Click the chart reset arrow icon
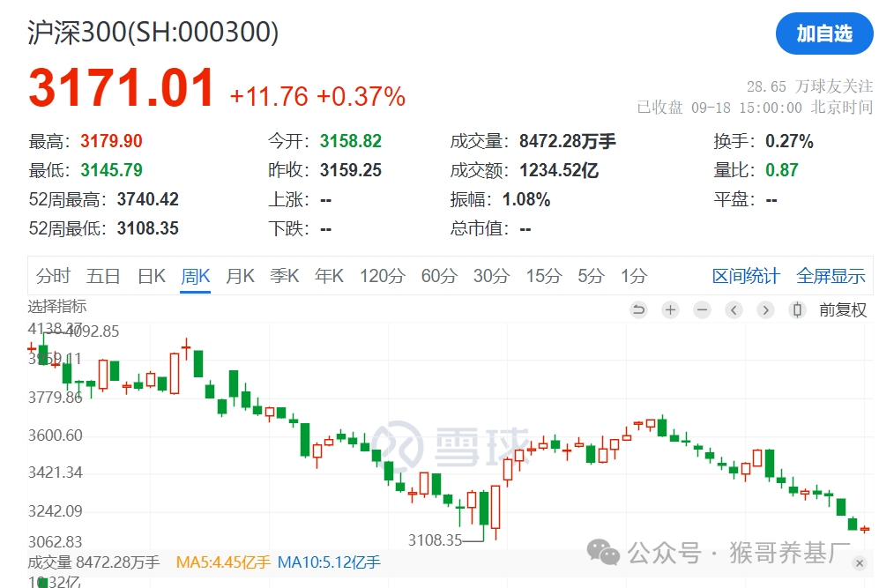The height and width of the screenshot is (588, 879). [x=638, y=309]
